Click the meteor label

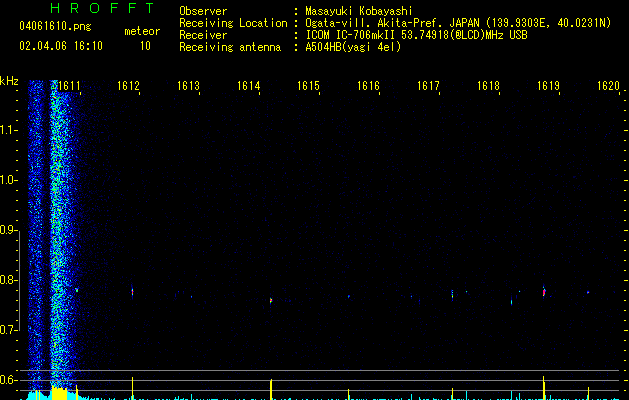point(142,31)
